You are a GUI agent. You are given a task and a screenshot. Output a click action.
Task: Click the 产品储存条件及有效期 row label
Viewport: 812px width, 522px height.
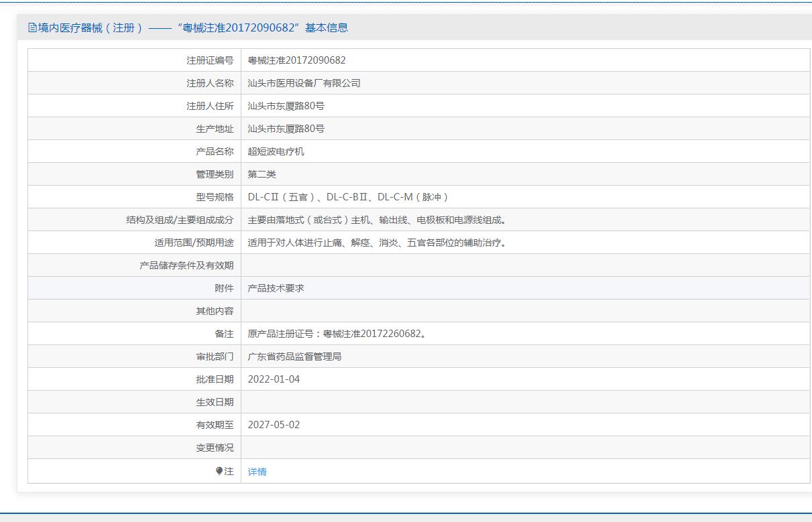[x=186, y=265]
